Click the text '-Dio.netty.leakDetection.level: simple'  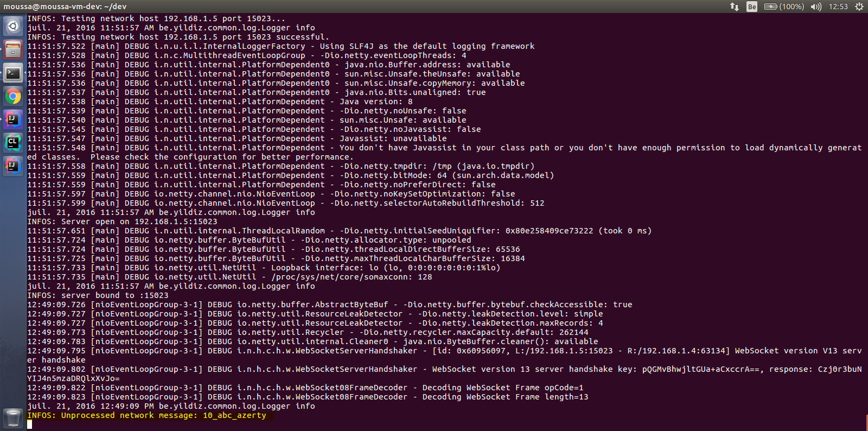510,314
